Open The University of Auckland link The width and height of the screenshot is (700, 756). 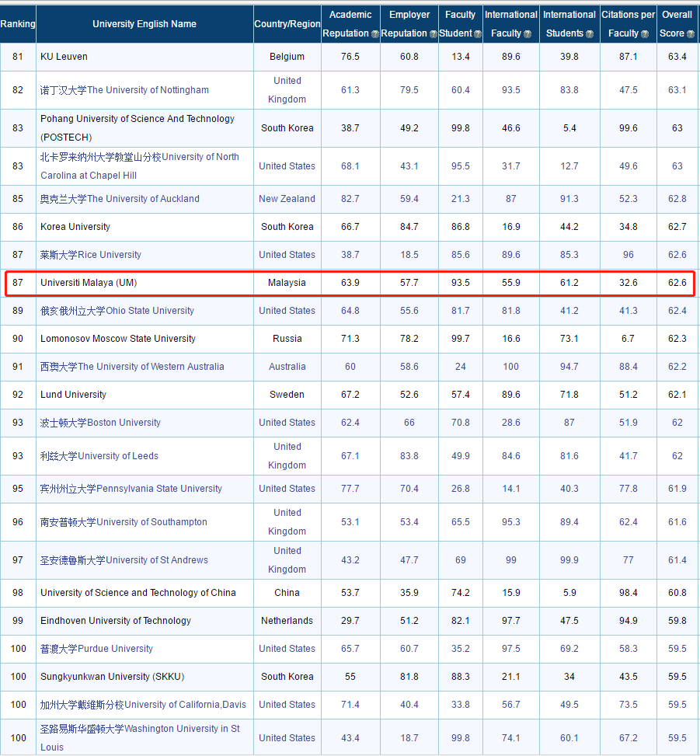(120, 199)
